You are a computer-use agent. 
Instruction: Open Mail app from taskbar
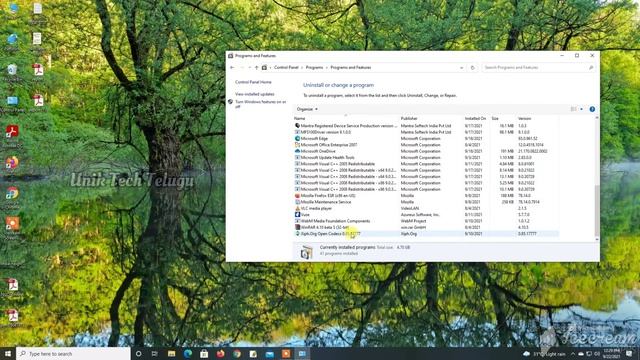pos(270,353)
